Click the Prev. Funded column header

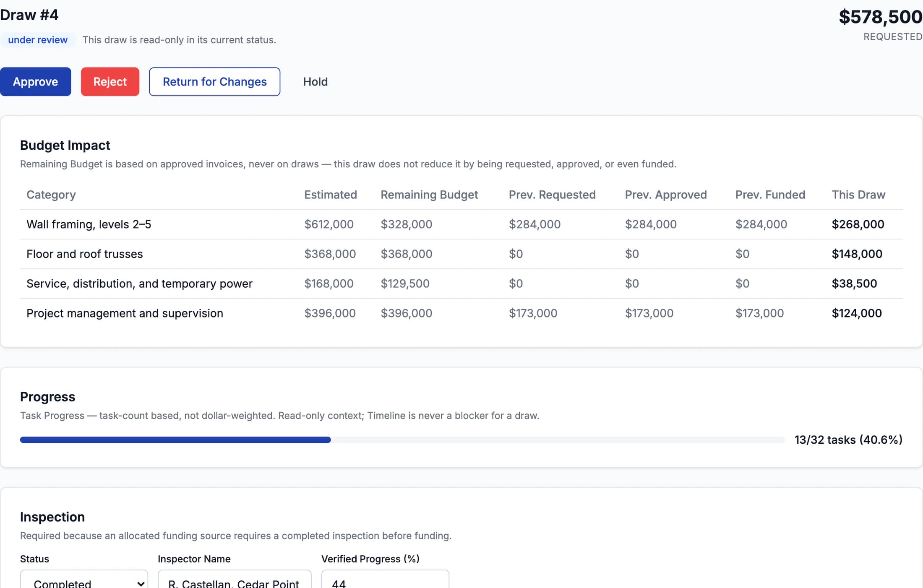(x=770, y=195)
